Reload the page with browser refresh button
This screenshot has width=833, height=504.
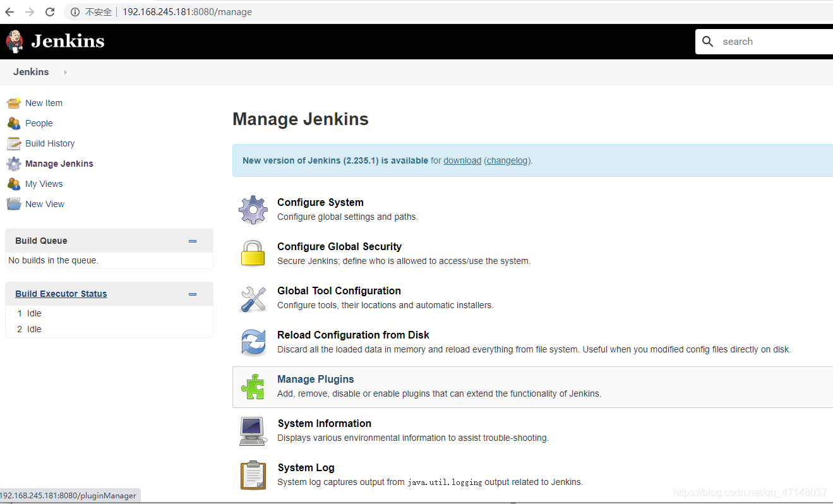(x=50, y=12)
